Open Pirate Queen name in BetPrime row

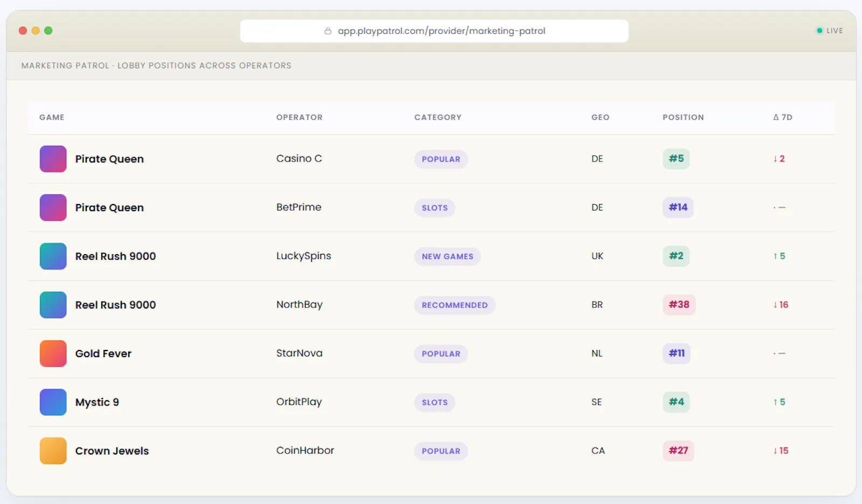[x=109, y=208]
